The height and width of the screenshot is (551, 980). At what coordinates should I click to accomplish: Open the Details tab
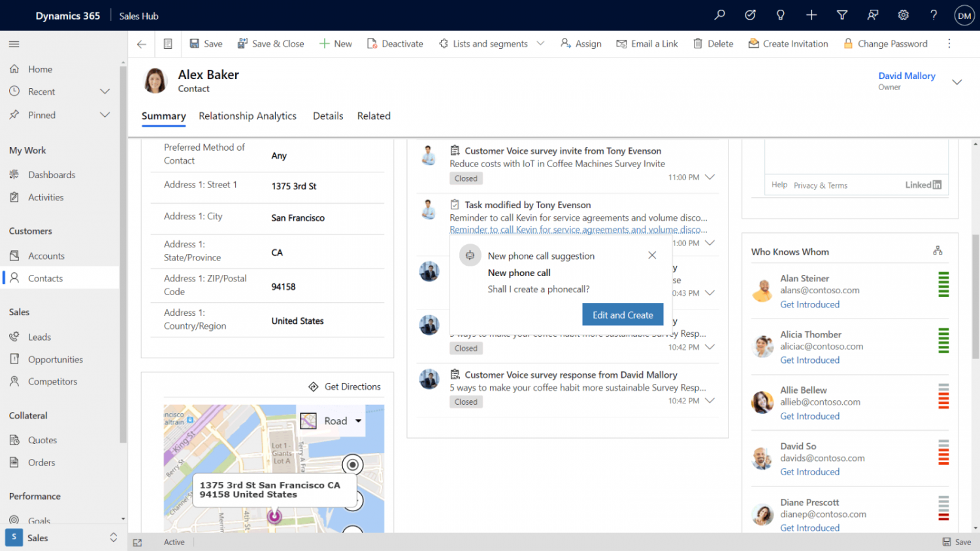click(x=327, y=116)
